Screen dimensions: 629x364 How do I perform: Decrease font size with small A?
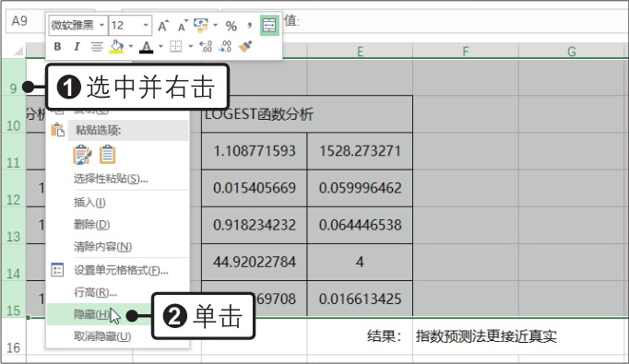(x=183, y=26)
